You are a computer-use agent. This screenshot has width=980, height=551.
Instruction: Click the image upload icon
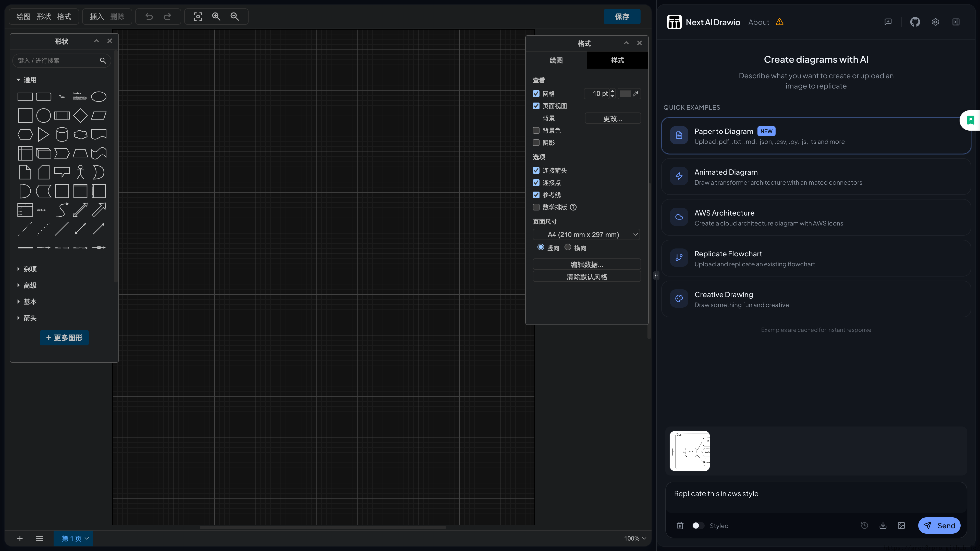[901, 525]
